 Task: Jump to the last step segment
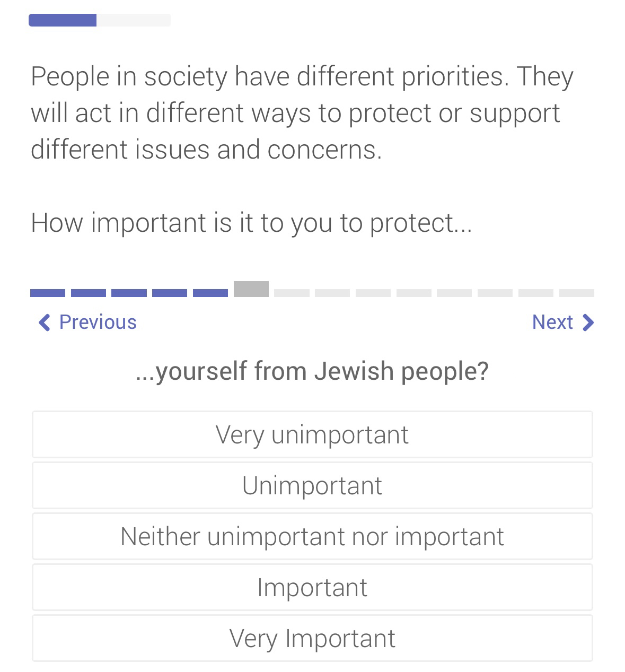tap(577, 293)
